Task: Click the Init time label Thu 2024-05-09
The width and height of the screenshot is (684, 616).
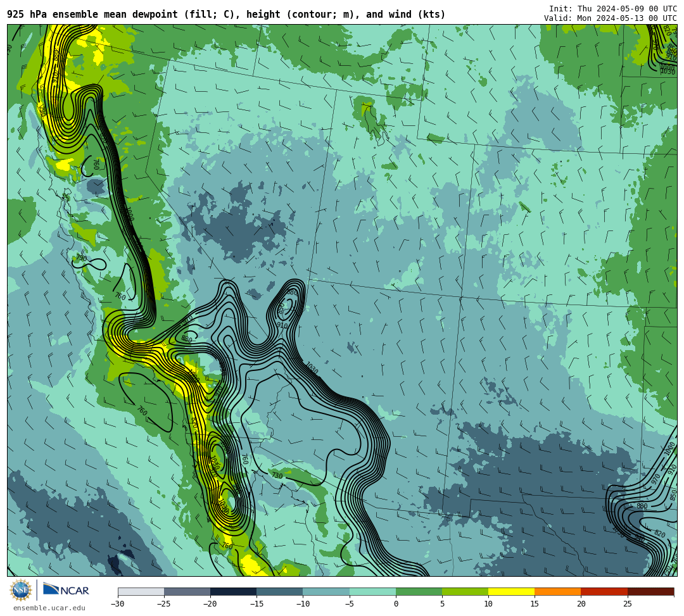Action: point(613,9)
